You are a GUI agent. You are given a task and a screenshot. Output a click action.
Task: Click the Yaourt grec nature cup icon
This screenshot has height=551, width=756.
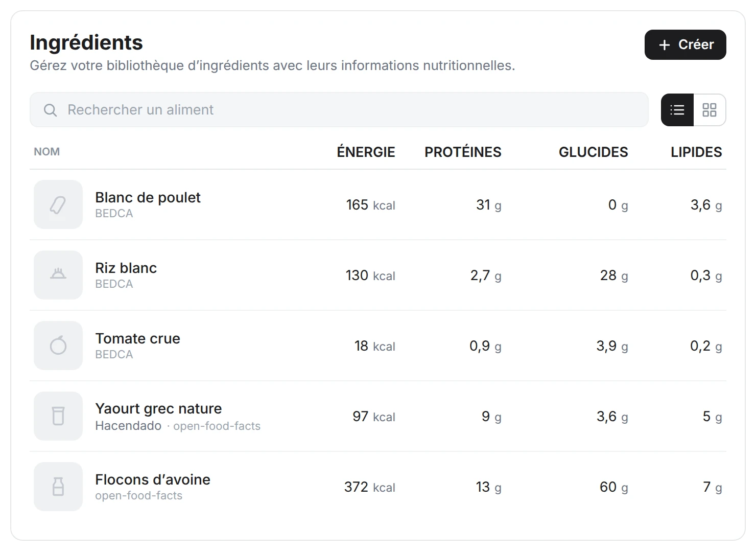coord(58,416)
